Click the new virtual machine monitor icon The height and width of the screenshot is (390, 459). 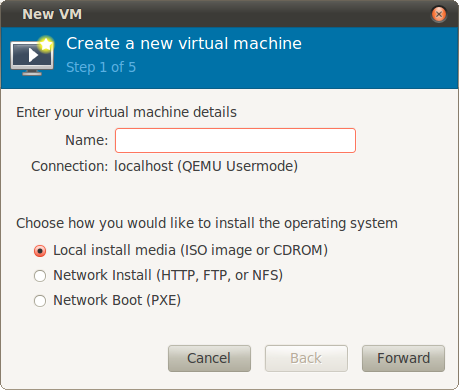pos(32,56)
